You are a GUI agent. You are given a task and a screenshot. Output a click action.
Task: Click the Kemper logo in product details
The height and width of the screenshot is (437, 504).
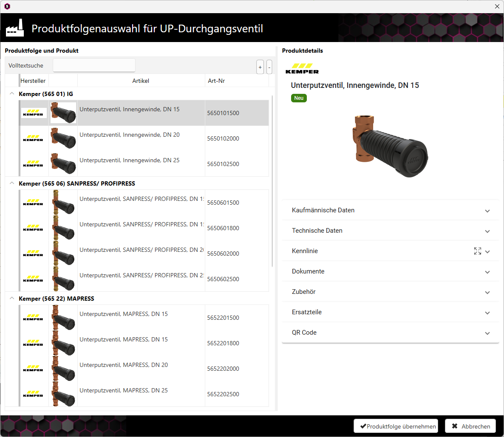point(302,69)
